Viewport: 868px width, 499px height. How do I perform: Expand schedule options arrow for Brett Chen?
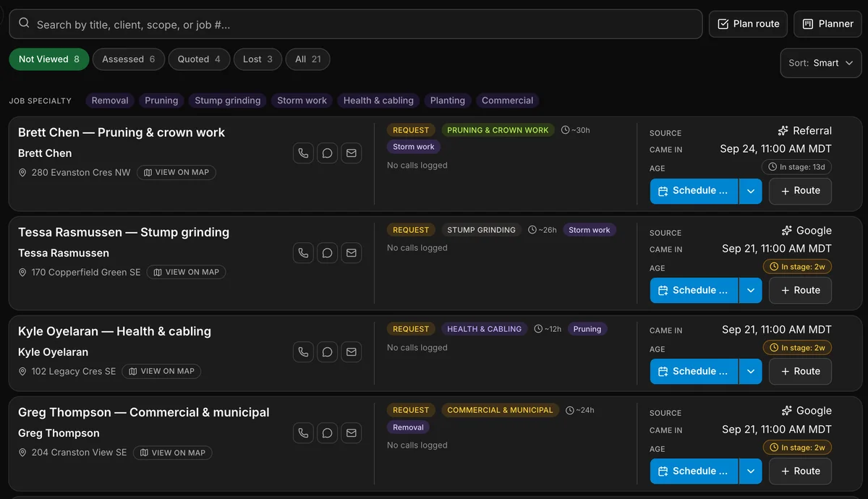(x=750, y=191)
